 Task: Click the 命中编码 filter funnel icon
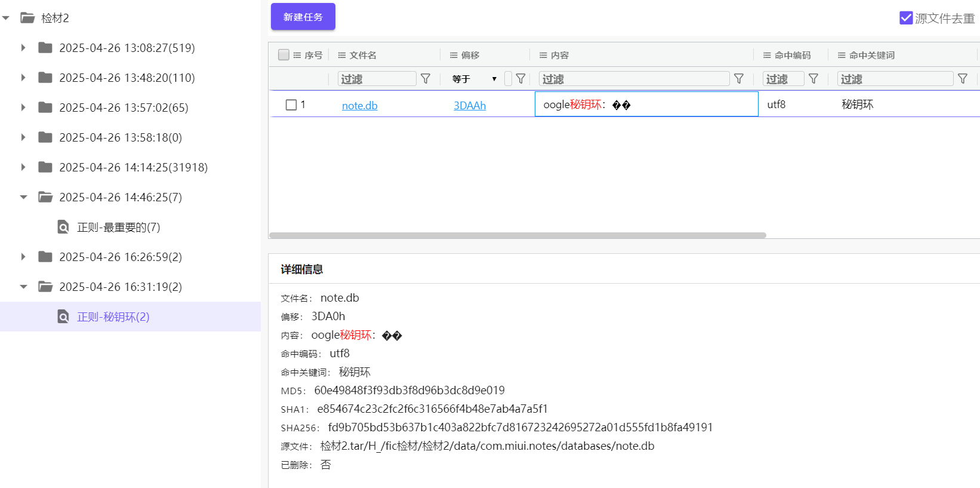pyautogui.click(x=813, y=79)
